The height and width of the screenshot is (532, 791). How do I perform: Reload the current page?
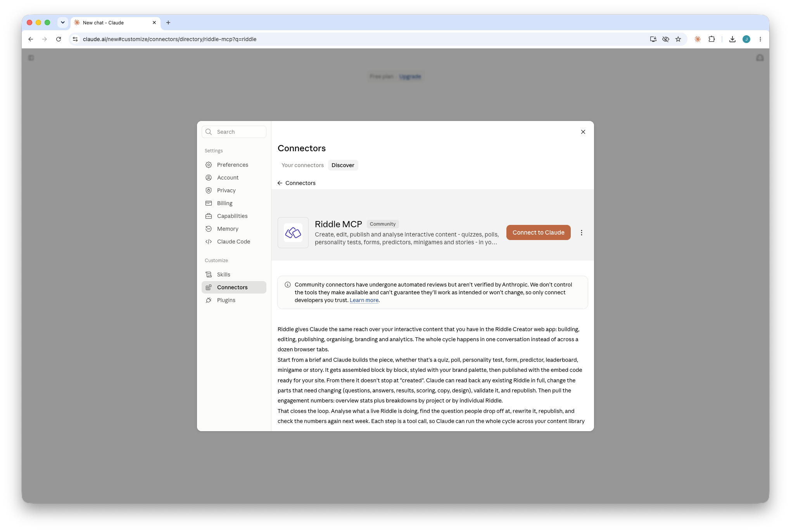(x=59, y=39)
